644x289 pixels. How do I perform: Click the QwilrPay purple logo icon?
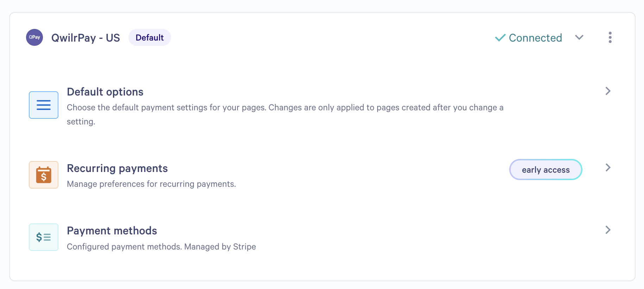pos(34,37)
